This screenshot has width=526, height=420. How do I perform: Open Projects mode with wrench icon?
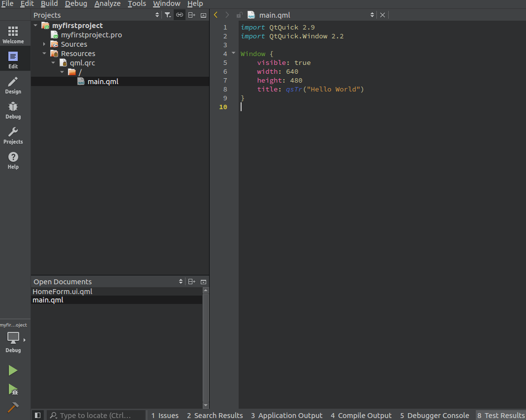point(13,135)
